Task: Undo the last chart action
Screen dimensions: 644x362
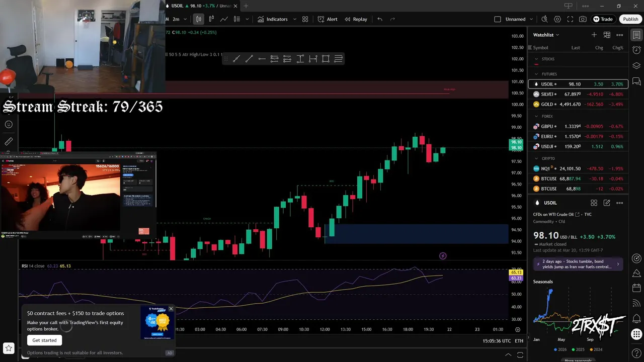Action: (x=380, y=19)
